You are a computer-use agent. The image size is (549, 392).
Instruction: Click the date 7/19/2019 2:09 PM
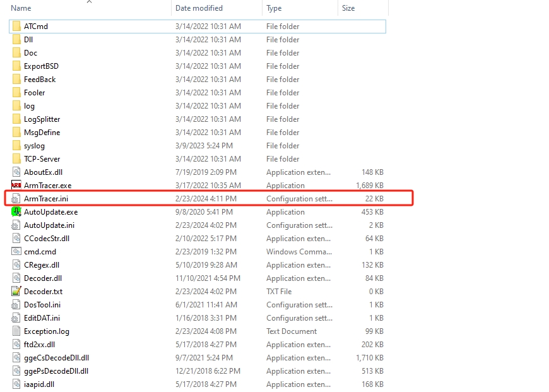pyautogui.click(x=206, y=172)
